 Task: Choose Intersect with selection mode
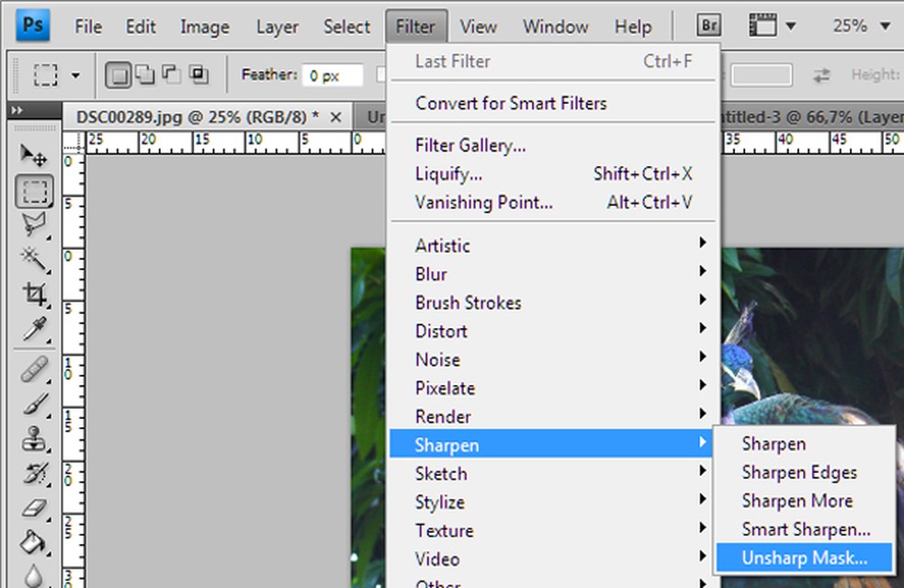[198, 74]
